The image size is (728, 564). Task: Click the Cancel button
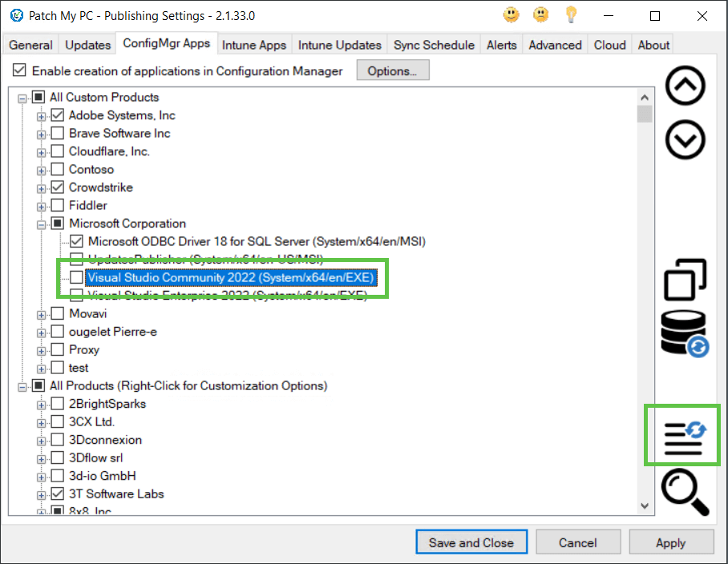(578, 542)
